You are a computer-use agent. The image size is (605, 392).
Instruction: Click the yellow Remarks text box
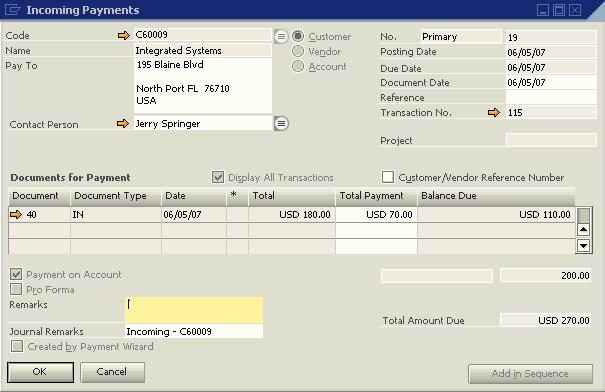point(194,310)
